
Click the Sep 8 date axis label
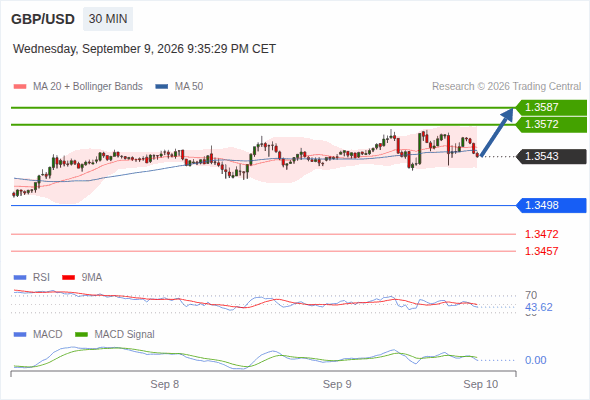(x=164, y=384)
